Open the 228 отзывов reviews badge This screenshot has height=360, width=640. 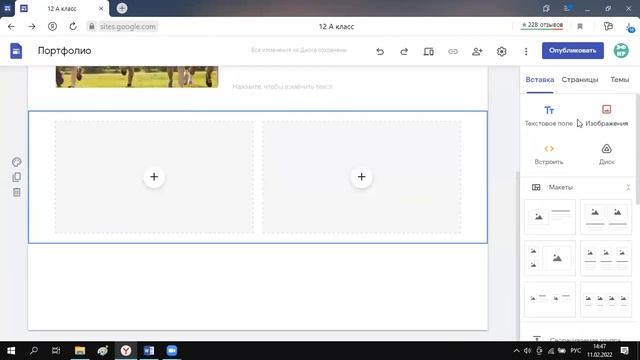(542, 25)
